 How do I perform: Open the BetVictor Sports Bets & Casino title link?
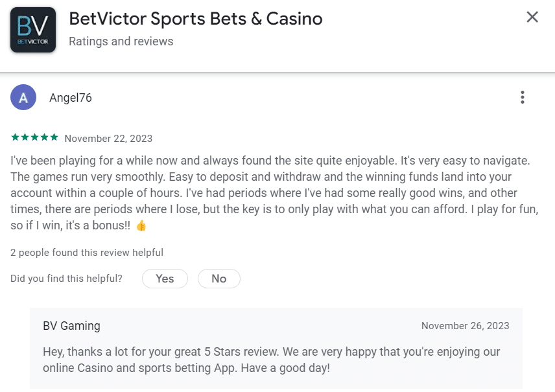coord(196,19)
